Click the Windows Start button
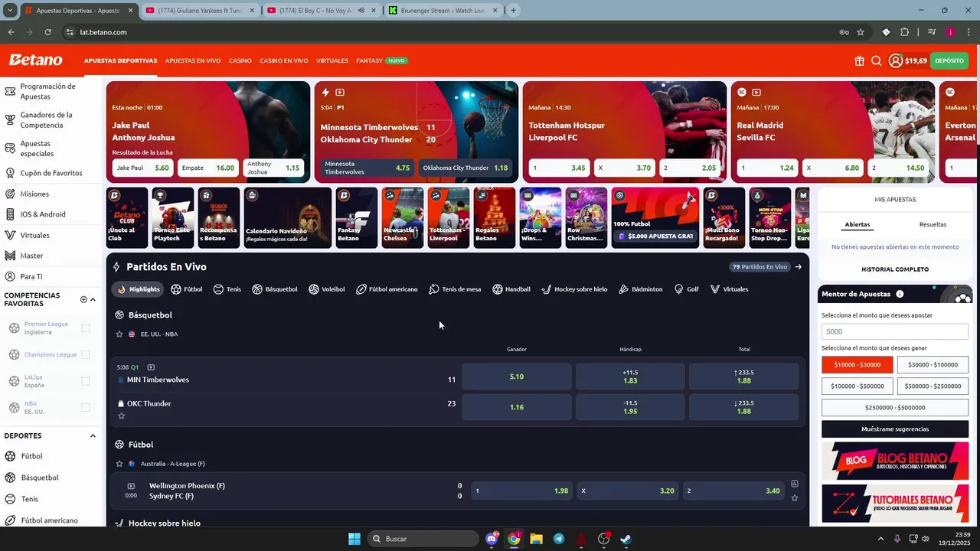Screen dimensions: 980x551 pos(354,539)
